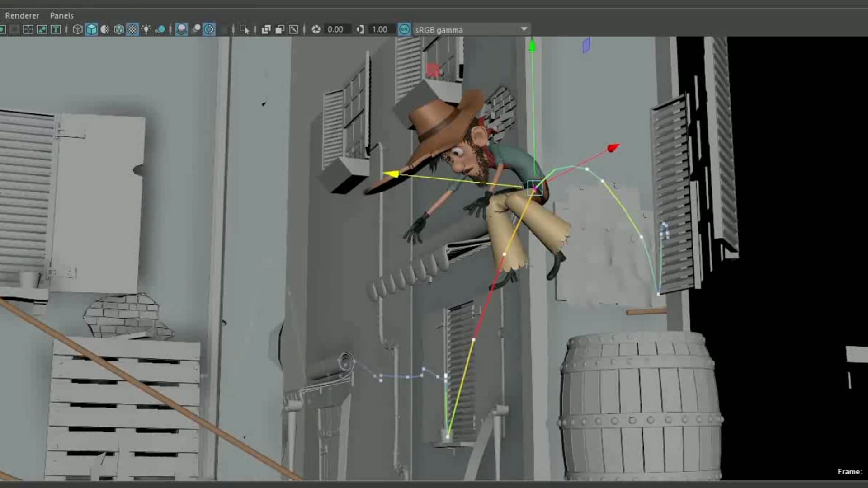This screenshot has height=488, width=868.
Task: Click the X-ray joints icon
Action: click(x=294, y=29)
